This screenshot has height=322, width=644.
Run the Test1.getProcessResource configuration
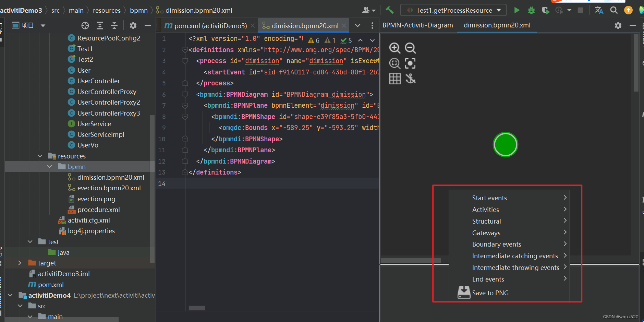[x=517, y=10]
